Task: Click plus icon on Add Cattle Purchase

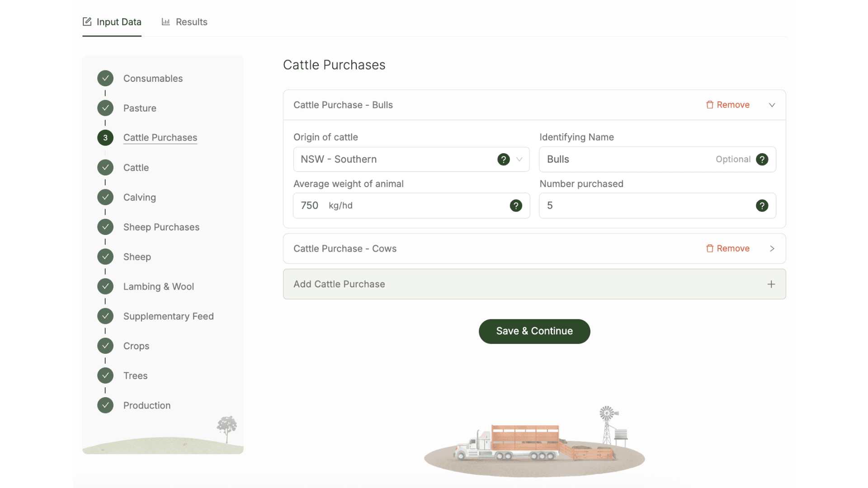Action: pyautogui.click(x=771, y=284)
